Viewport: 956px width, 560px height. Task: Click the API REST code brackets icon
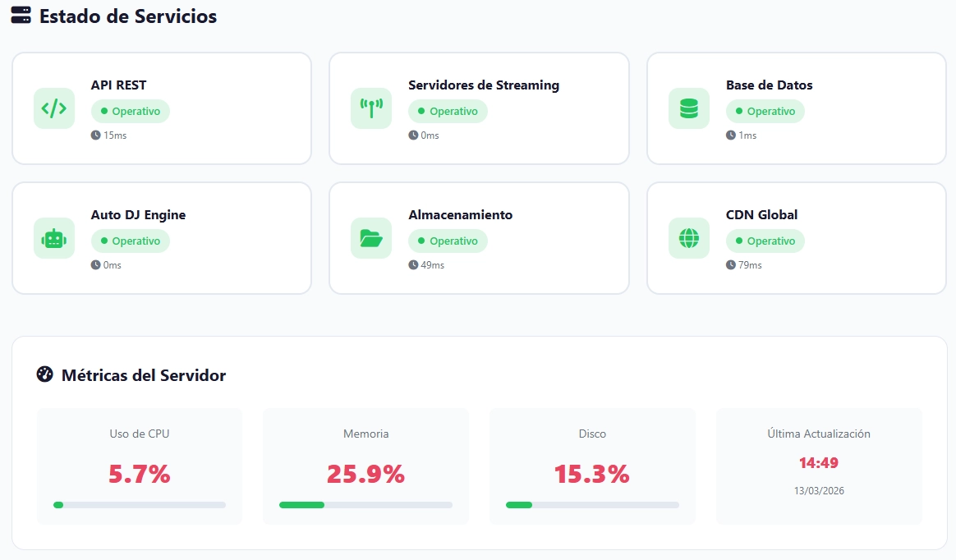[54, 108]
